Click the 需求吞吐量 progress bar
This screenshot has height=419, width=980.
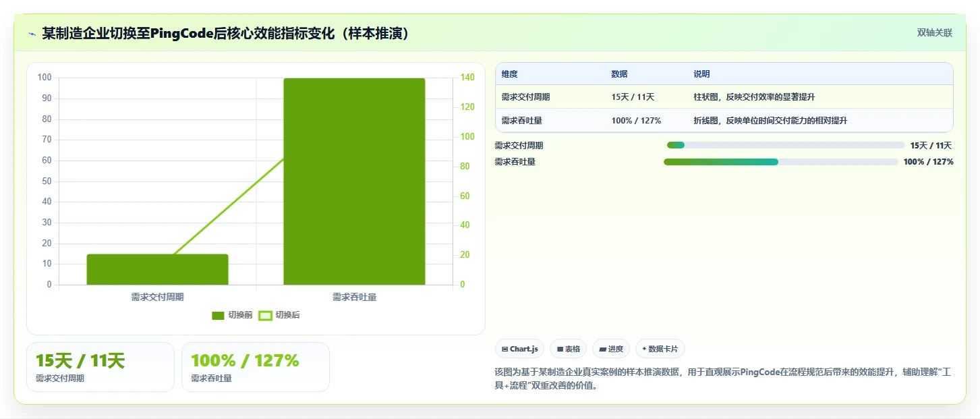[781, 162]
